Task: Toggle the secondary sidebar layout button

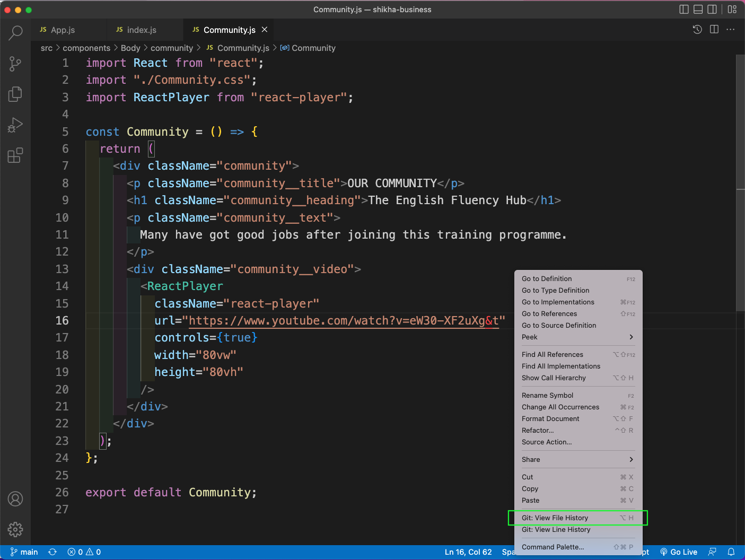Action: pos(712,10)
